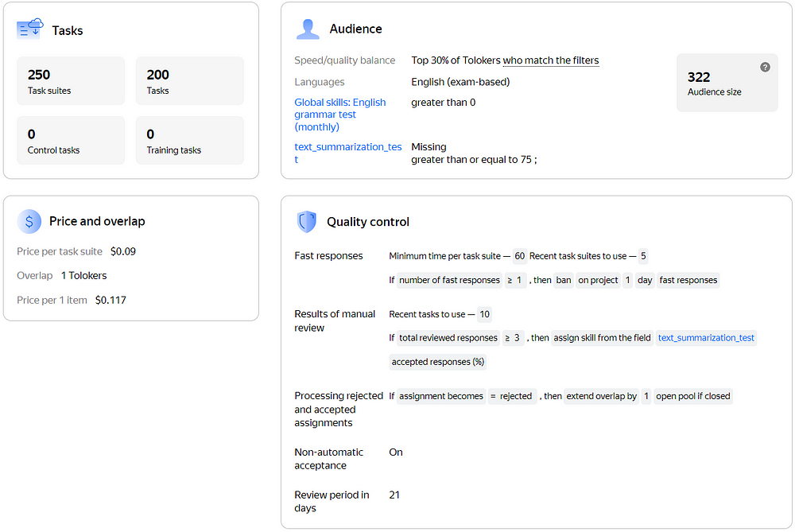Click 'open pool if closed' option

[693, 396]
